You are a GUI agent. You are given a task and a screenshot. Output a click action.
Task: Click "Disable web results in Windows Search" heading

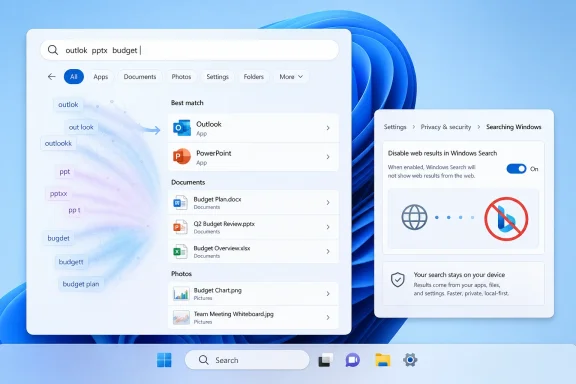click(442, 153)
